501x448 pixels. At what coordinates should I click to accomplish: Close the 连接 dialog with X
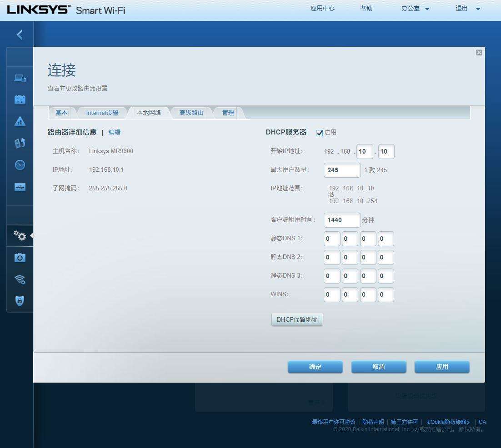(479, 52)
